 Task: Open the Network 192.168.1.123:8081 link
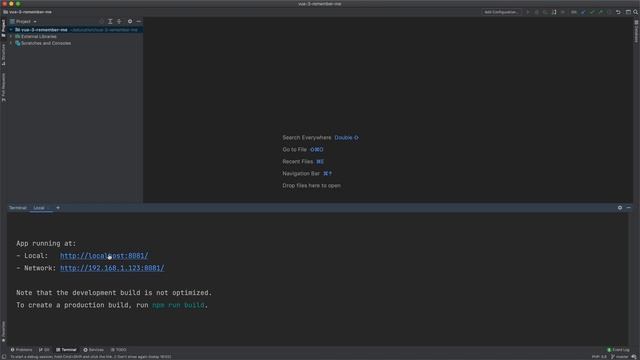click(x=112, y=268)
